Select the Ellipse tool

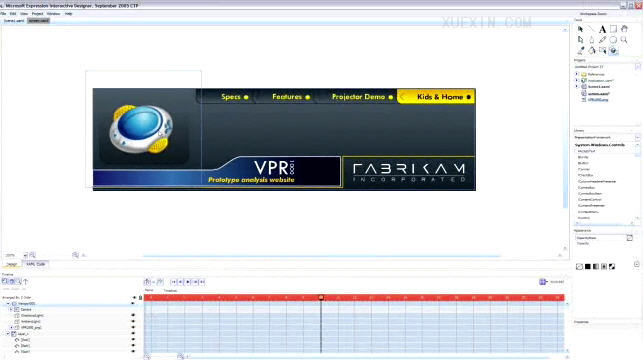pyautogui.click(x=613, y=40)
